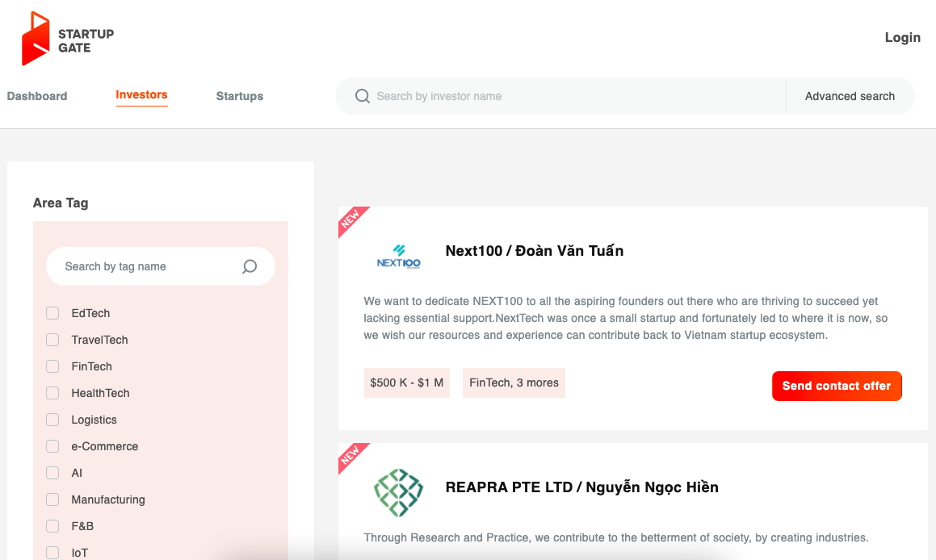Click the Next100 description paragraph
This screenshot has width=936, height=560.
(626, 318)
